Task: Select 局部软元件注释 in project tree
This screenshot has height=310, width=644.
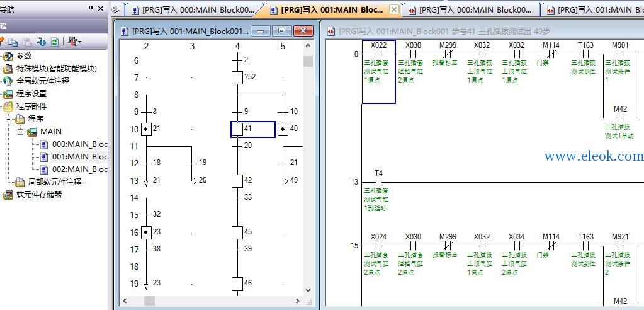Action: click(55, 181)
